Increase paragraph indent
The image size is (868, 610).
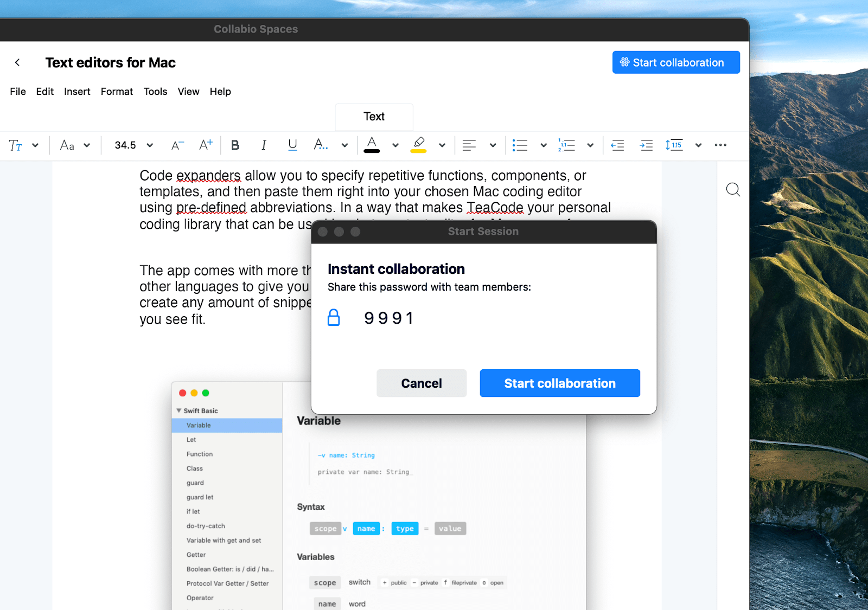646,145
